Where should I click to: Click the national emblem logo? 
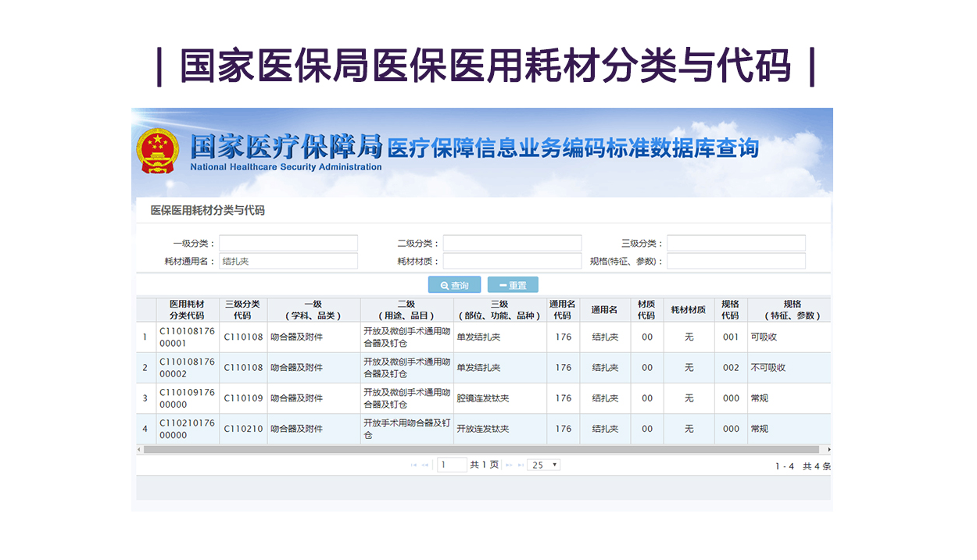click(158, 151)
